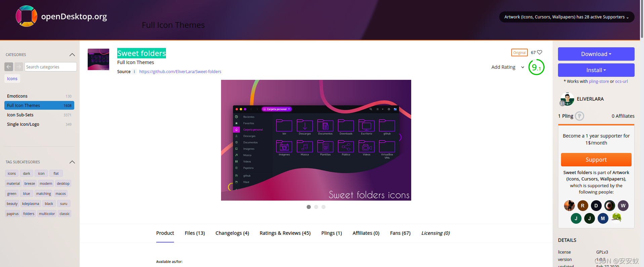Image resolution: width=644 pixels, height=267 pixels.
Task: Follow the ocs-url link
Action: click(x=621, y=81)
